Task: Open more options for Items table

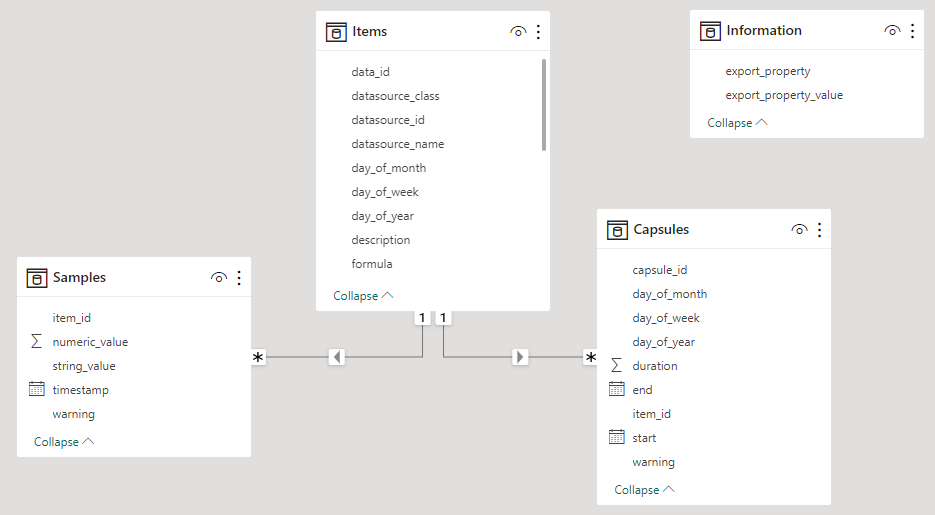Action: tap(538, 32)
